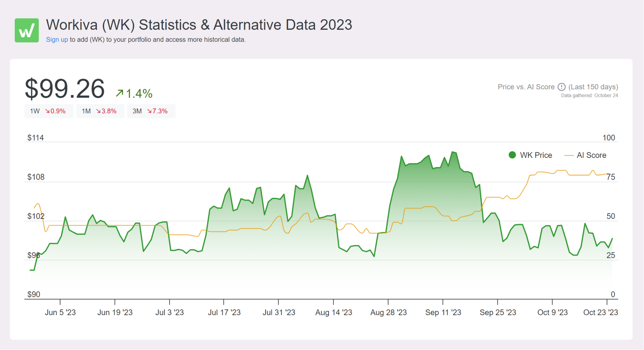The height and width of the screenshot is (350, 644).
Task: Click the Oct 23 '23 date label
Action: [600, 312]
